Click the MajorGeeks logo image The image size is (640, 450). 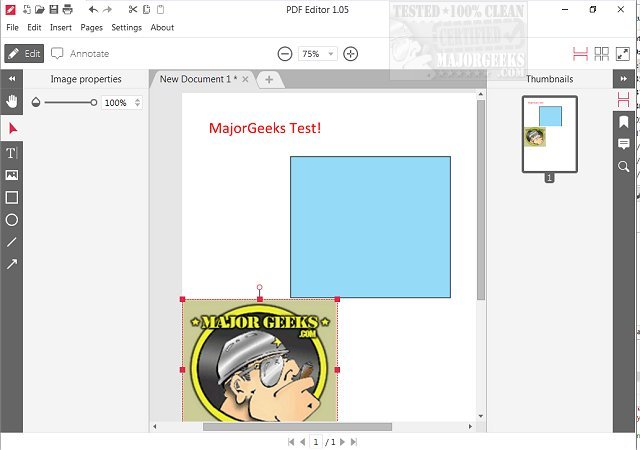(x=260, y=360)
